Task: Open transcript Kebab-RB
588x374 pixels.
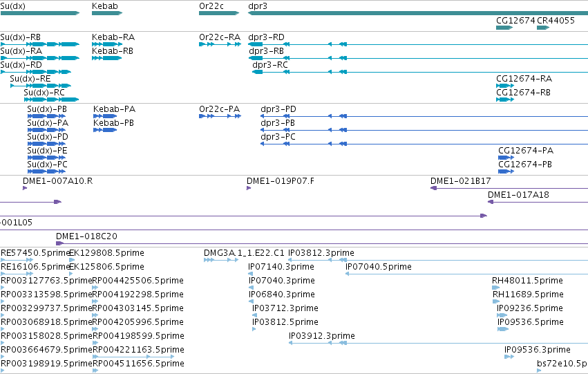Action: tap(107, 58)
